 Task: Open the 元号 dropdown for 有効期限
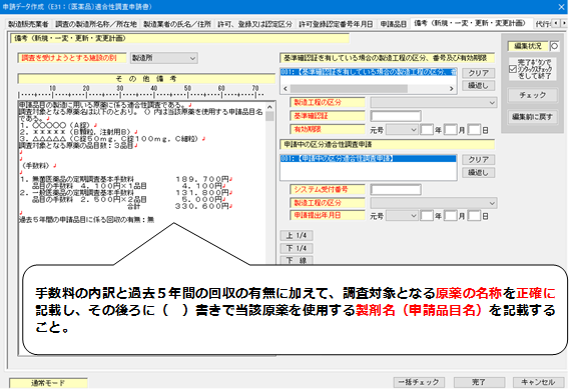coord(402,130)
